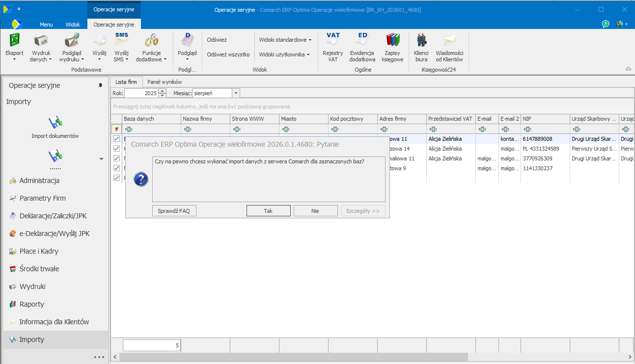This screenshot has height=364, width=635.
Task: Decline import with Nie button
Action: pyautogui.click(x=315, y=211)
